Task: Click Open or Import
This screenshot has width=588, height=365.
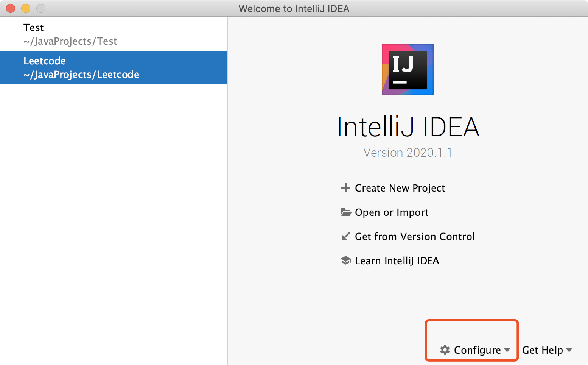Action: click(391, 212)
